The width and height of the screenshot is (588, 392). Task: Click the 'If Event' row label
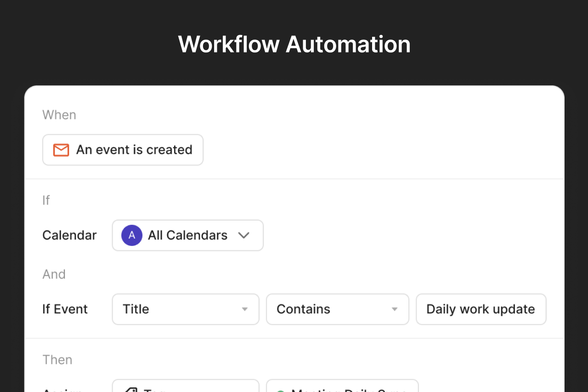(65, 309)
